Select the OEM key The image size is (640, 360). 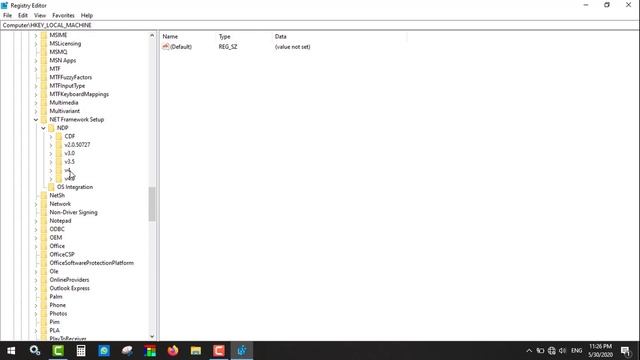[x=56, y=238]
